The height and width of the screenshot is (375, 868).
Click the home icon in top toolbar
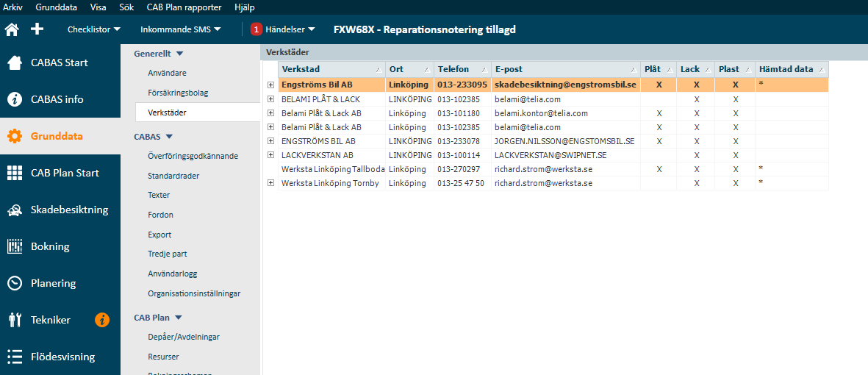12,29
